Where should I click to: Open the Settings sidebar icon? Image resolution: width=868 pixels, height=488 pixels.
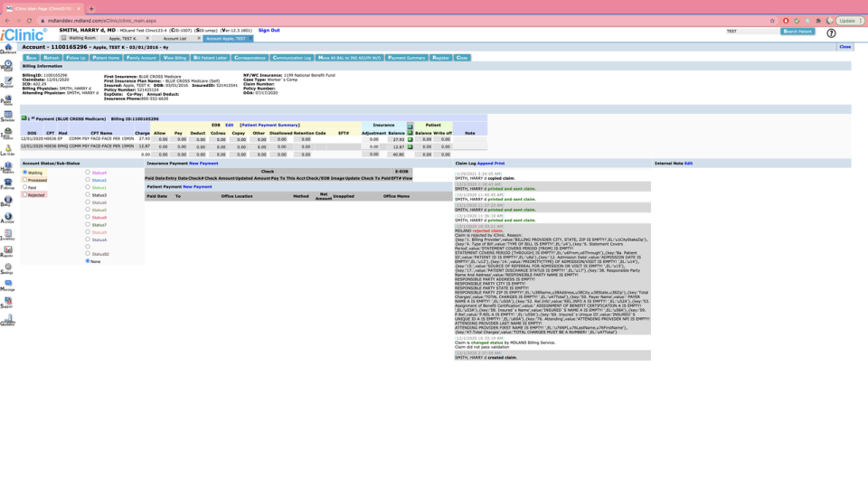tap(8, 269)
